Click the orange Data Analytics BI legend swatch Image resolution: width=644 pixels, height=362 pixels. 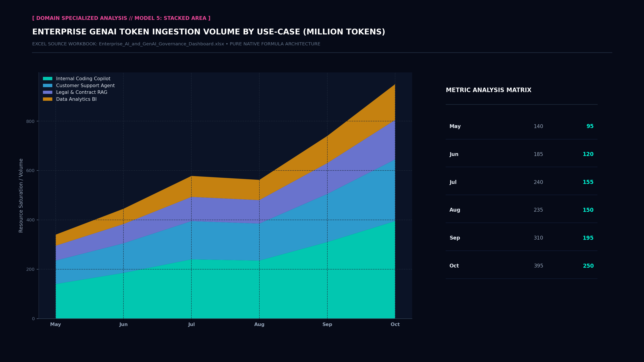(47, 99)
